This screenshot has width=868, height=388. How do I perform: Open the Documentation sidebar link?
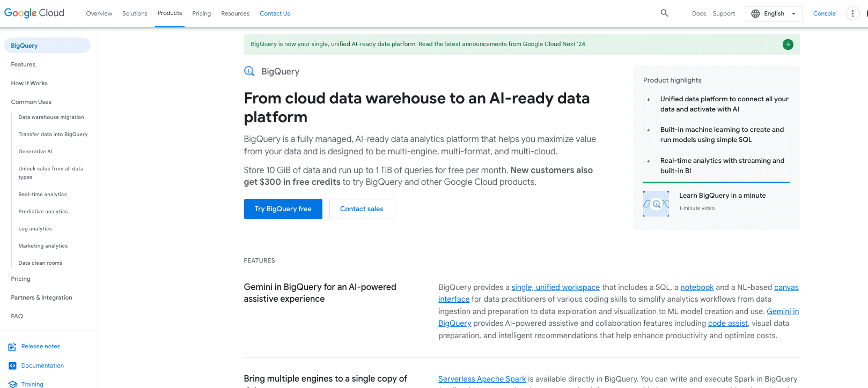tap(42, 365)
